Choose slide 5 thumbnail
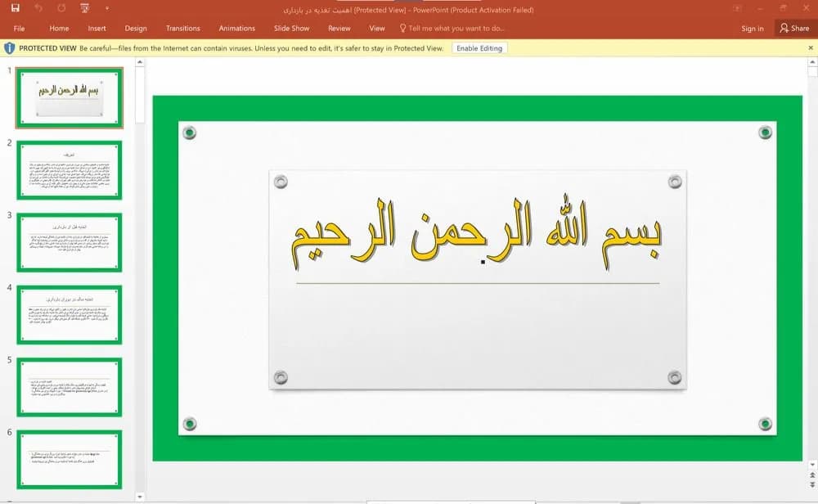 tap(70, 387)
